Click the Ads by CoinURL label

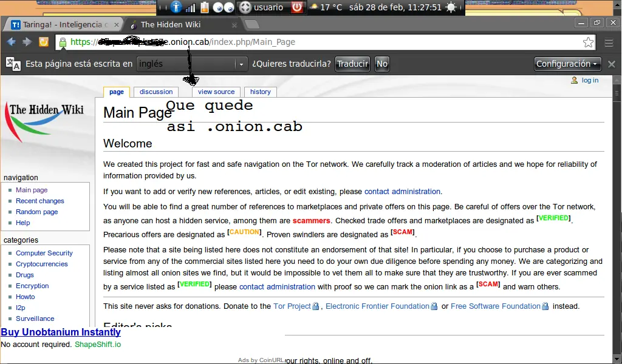[x=261, y=360]
